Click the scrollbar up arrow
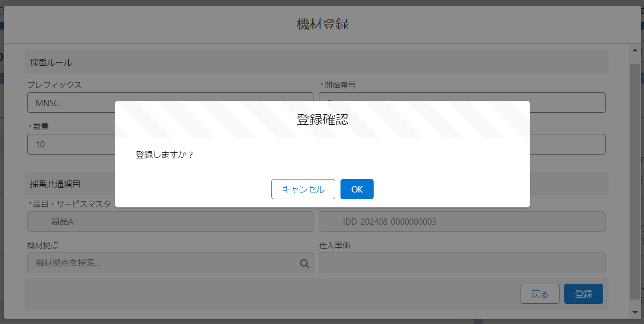This screenshot has width=644, height=324. coord(635,50)
